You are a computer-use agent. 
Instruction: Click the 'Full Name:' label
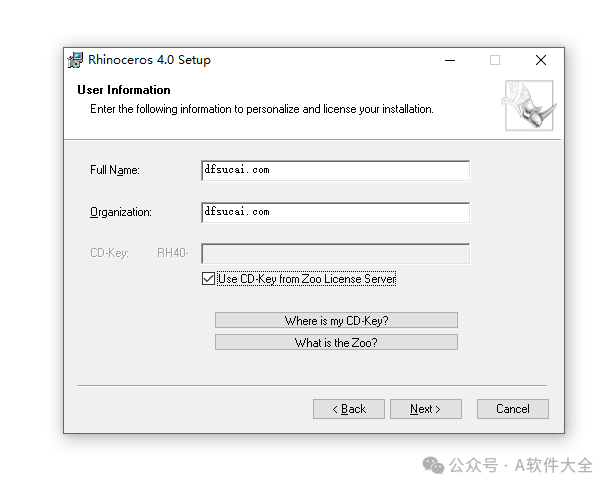(115, 170)
